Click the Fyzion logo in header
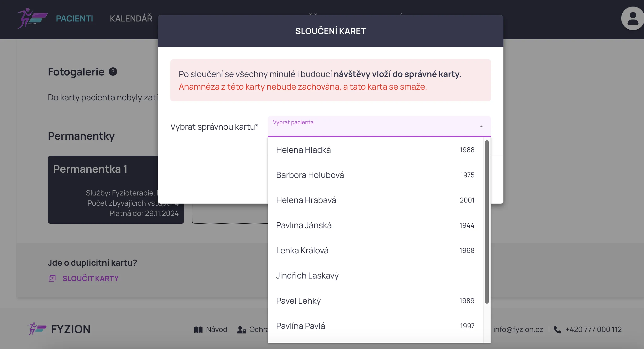The height and width of the screenshot is (349, 644). (x=32, y=18)
